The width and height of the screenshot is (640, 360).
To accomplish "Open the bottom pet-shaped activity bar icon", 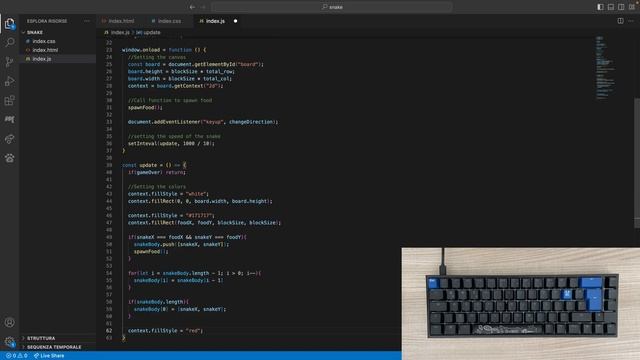I will point(10,158).
